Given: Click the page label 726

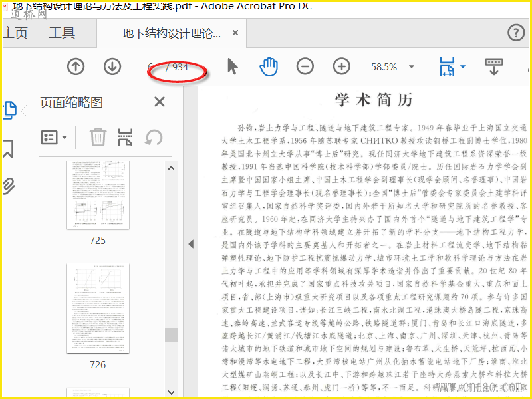Looking at the screenshot, I should [x=98, y=364].
